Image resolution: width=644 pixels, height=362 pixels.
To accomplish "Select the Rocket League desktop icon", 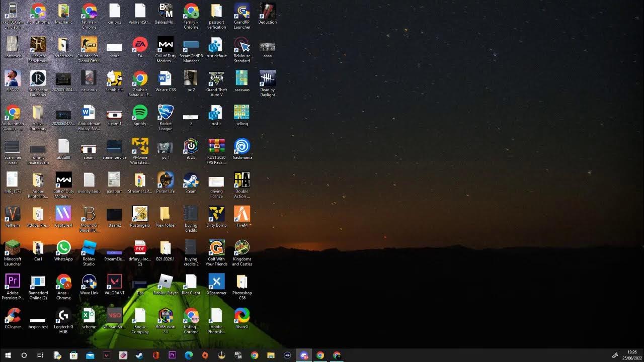I will pos(166,118).
